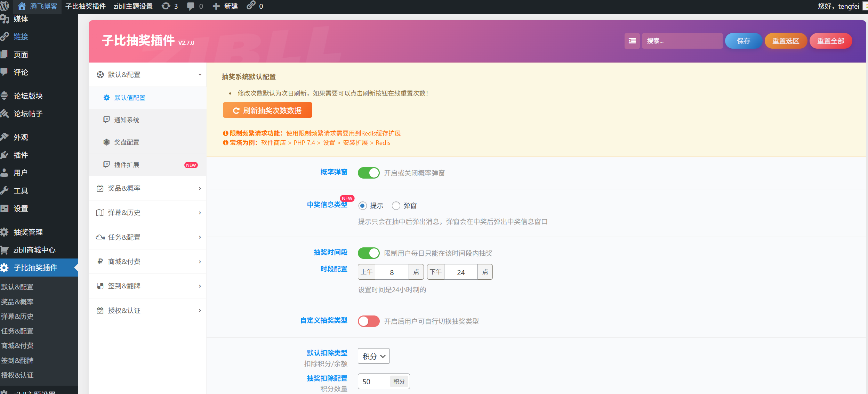Open the 默认扣除类型 dropdown showing 积分
The width and height of the screenshot is (868, 394).
pos(373,356)
